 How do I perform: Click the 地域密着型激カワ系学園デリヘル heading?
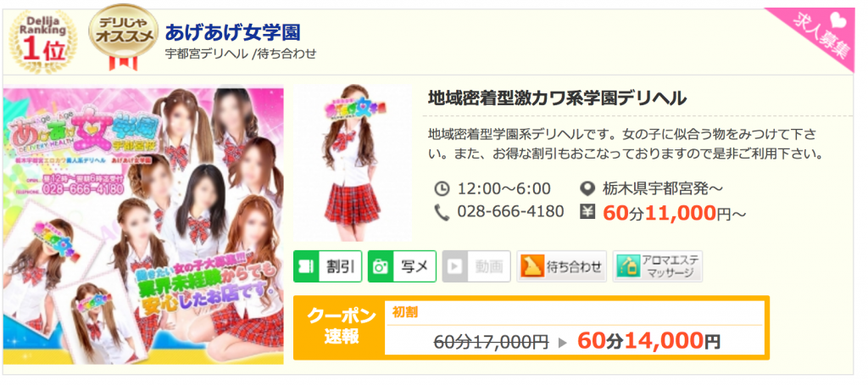[x=558, y=99]
